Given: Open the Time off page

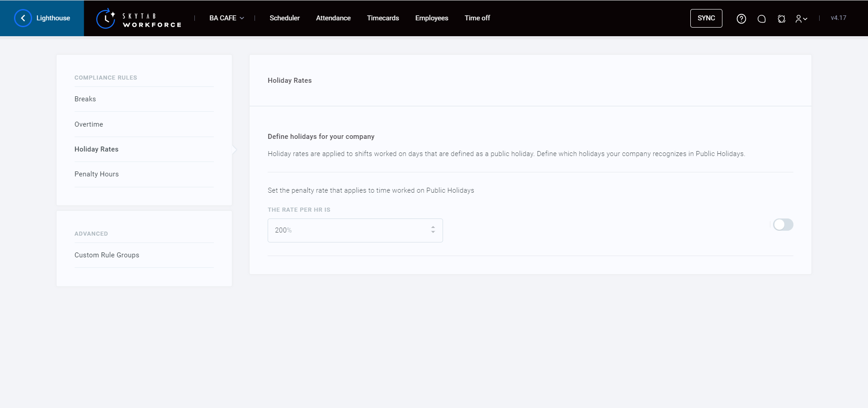Looking at the screenshot, I should tap(477, 18).
